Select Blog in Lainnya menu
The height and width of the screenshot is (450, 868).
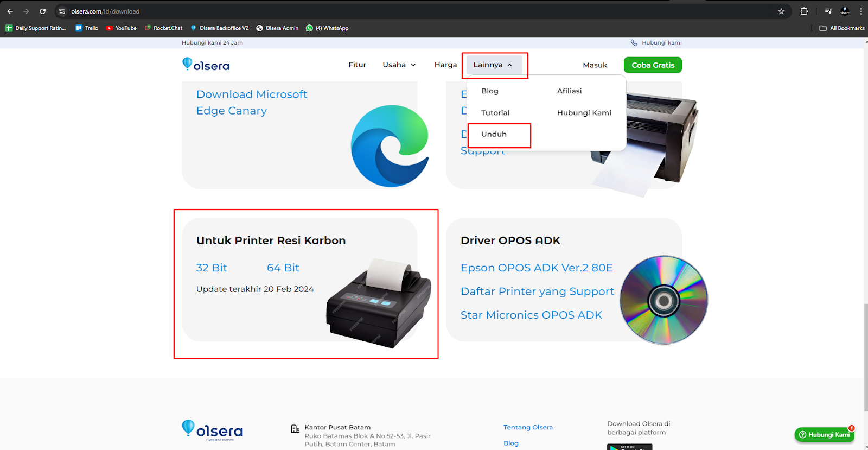coord(489,91)
